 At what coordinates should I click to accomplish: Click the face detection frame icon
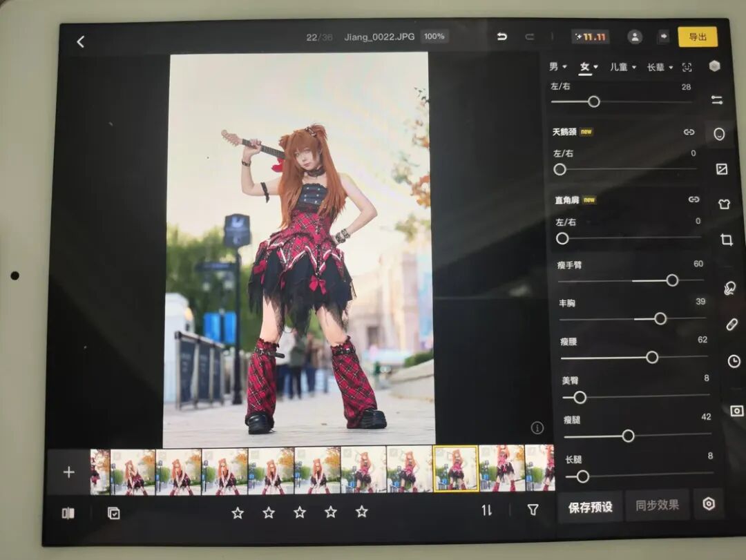pyautogui.click(x=687, y=67)
